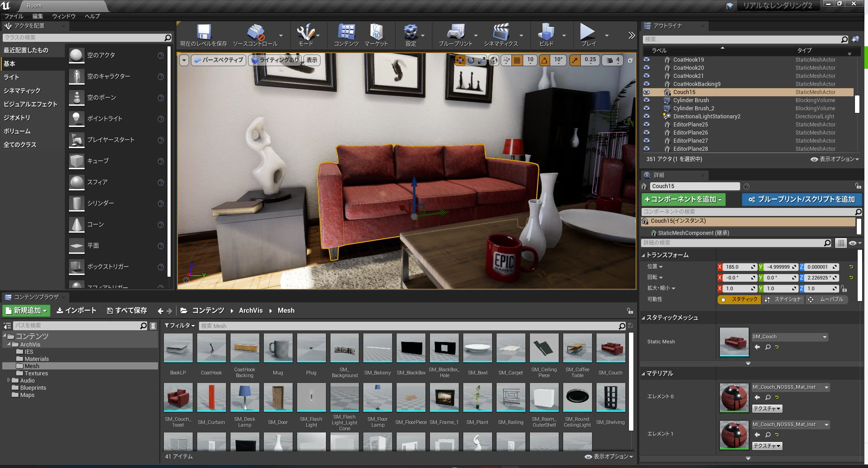Open Cinematics (シネマティクス) in the toolbar
Screen dimensions: 868x468
501,35
